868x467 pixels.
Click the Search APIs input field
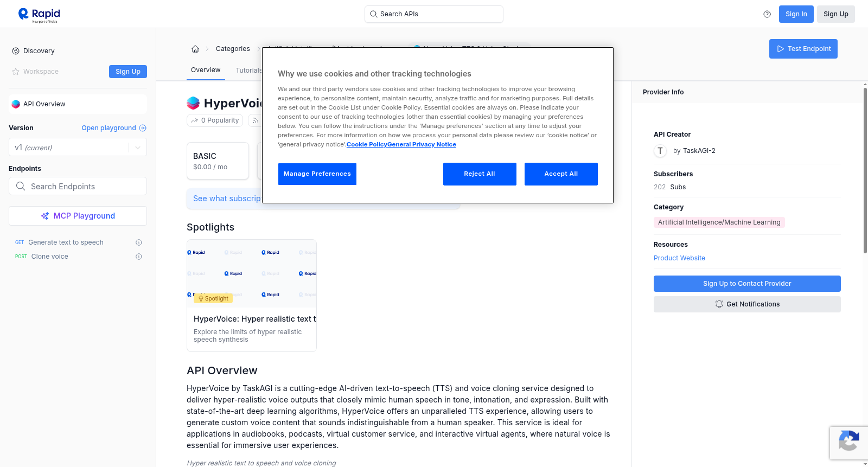click(434, 14)
